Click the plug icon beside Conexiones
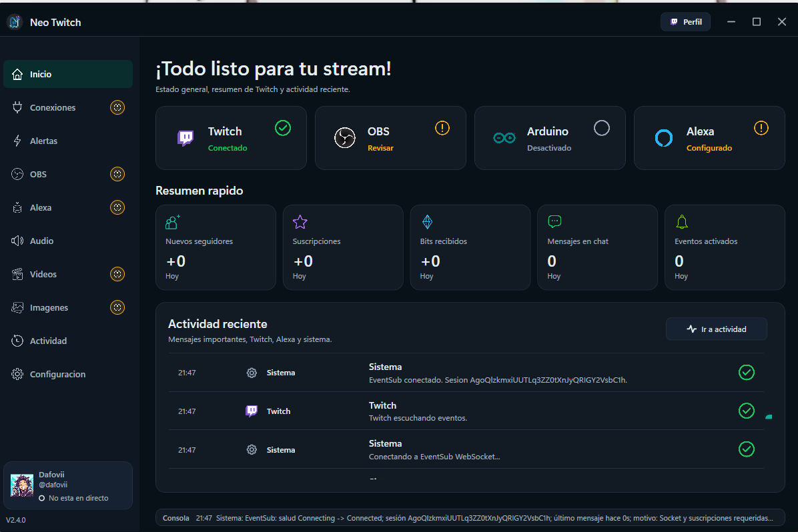 pos(17,107)
